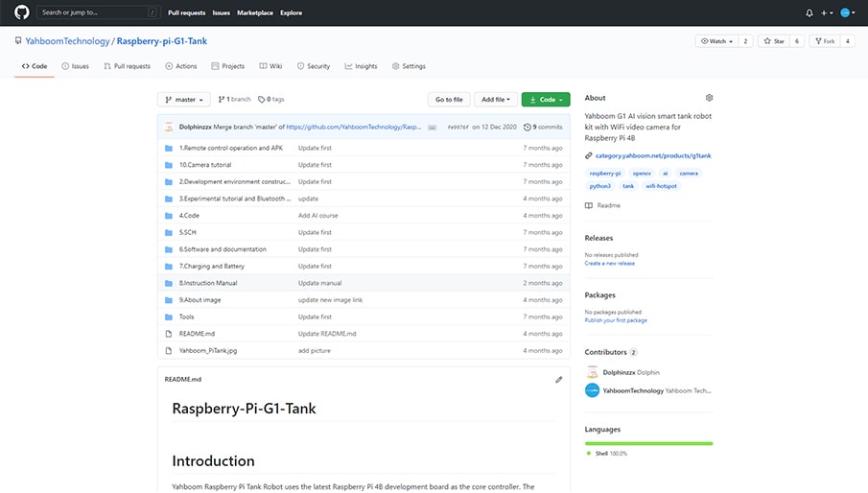Select the opencv topic tag
Screen dimensions: 868x493
642,174
